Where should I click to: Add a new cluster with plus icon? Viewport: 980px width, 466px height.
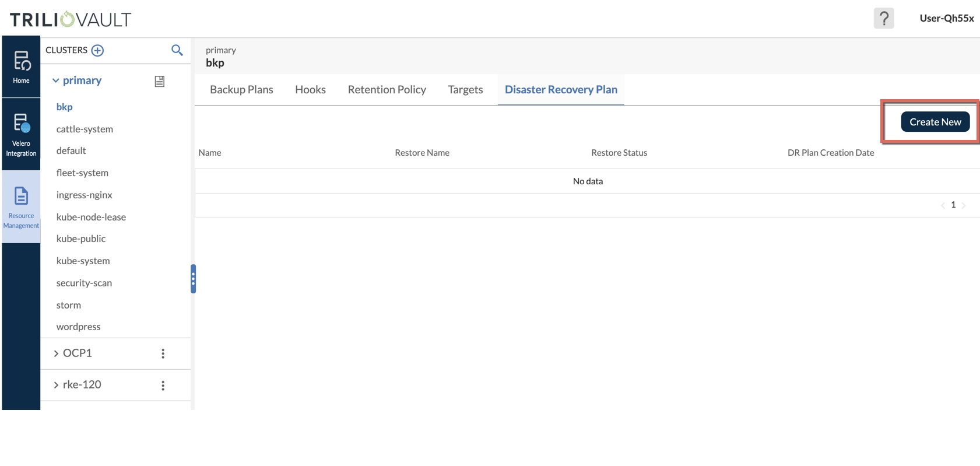98,51
